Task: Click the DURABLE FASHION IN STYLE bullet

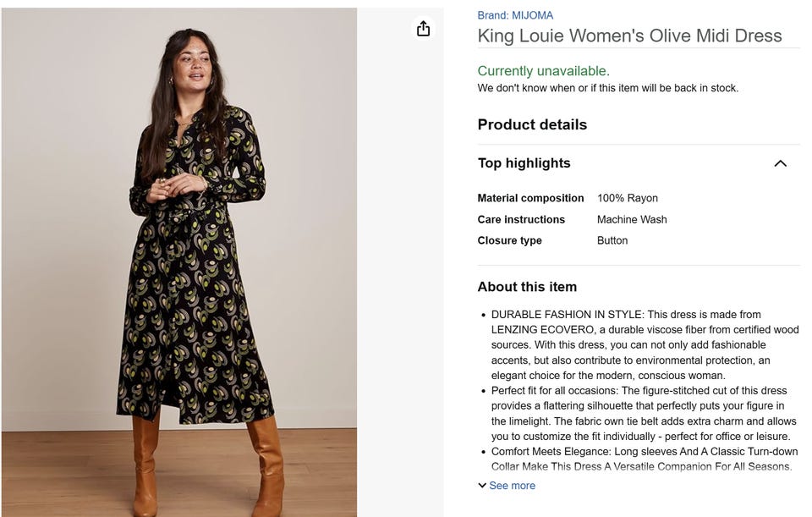Action: point(643,345)
